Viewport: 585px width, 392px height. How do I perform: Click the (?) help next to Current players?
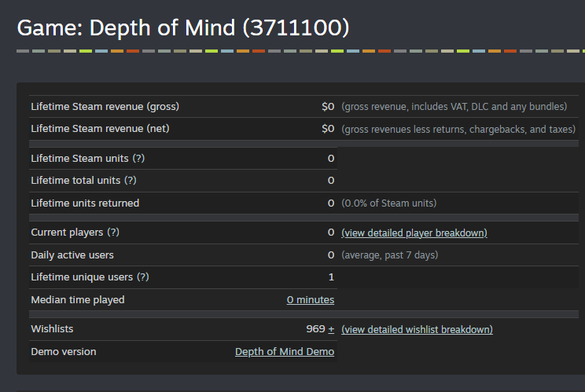click(113, 233)
